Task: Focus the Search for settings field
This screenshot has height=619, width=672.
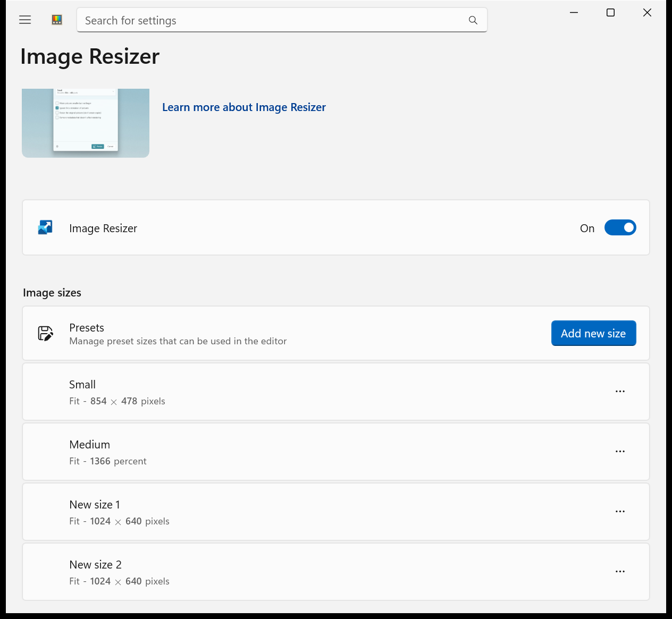Action: click(x=282, y=20)
